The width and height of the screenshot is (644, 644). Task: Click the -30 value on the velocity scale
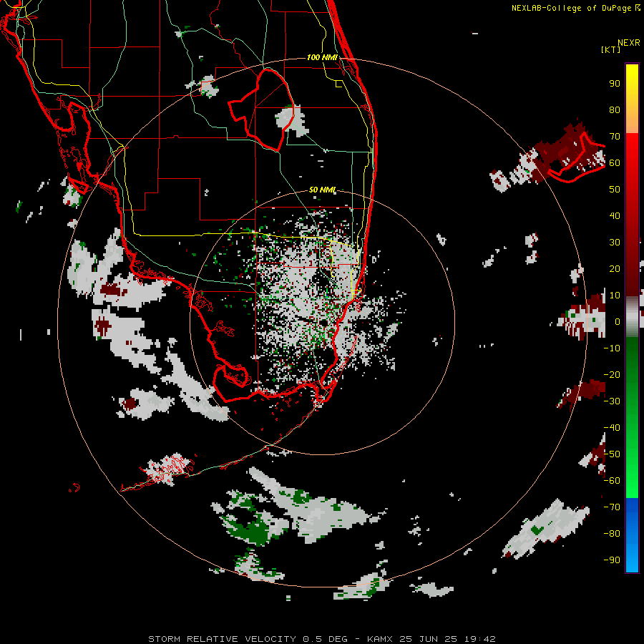point(612,401)
